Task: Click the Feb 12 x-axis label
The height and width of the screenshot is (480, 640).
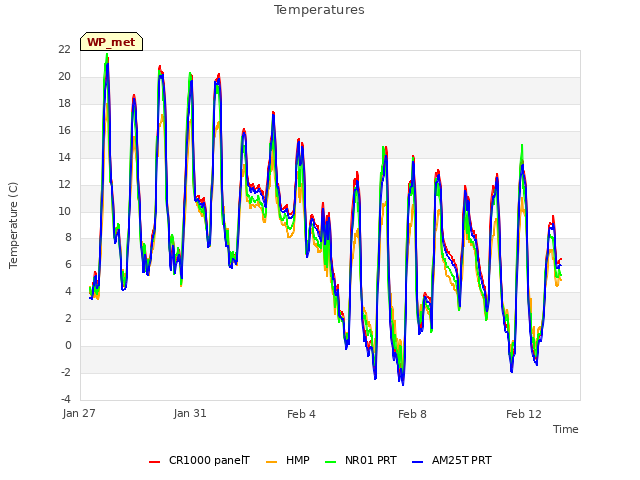Action: pyautogui.click(x=524, y=414)
